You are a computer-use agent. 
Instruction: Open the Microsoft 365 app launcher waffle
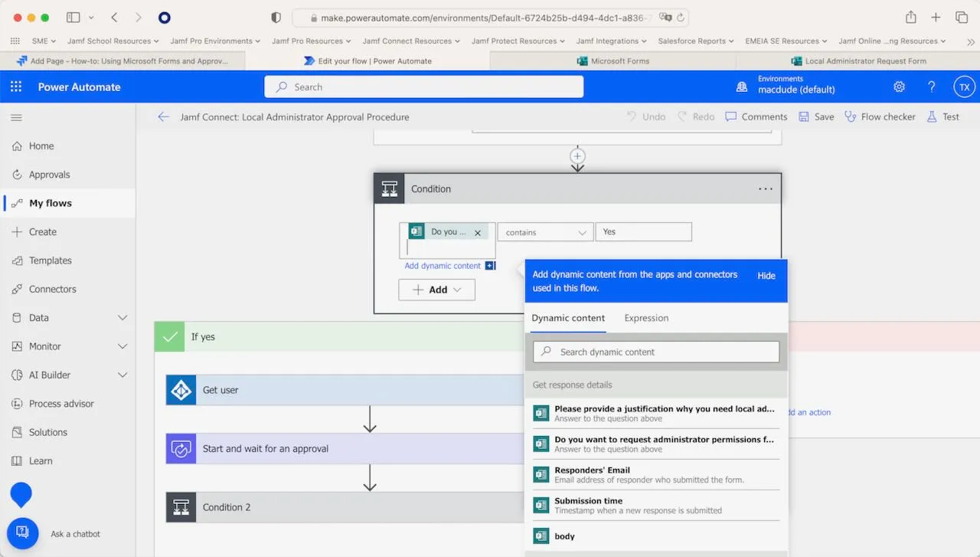point(15,87)
